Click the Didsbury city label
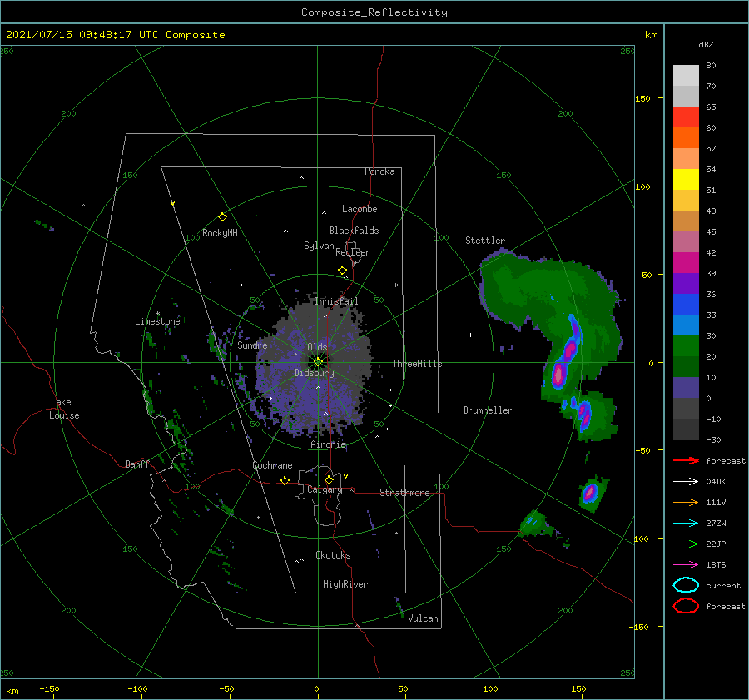 (x=314, y=373)
